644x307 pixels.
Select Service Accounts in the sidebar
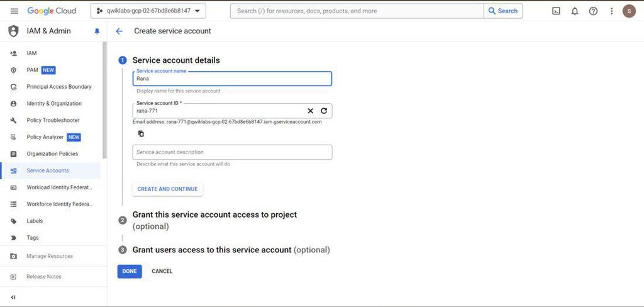pos(48,170)
